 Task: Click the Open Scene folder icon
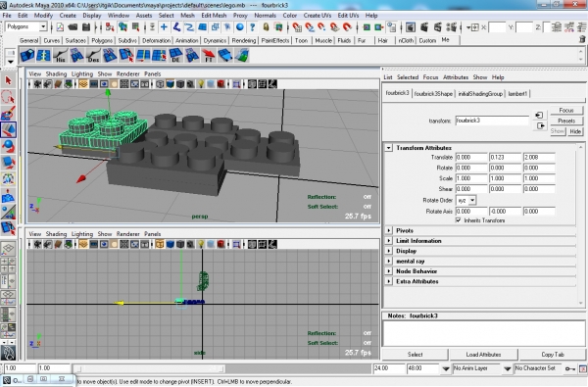tap(73, 27)
